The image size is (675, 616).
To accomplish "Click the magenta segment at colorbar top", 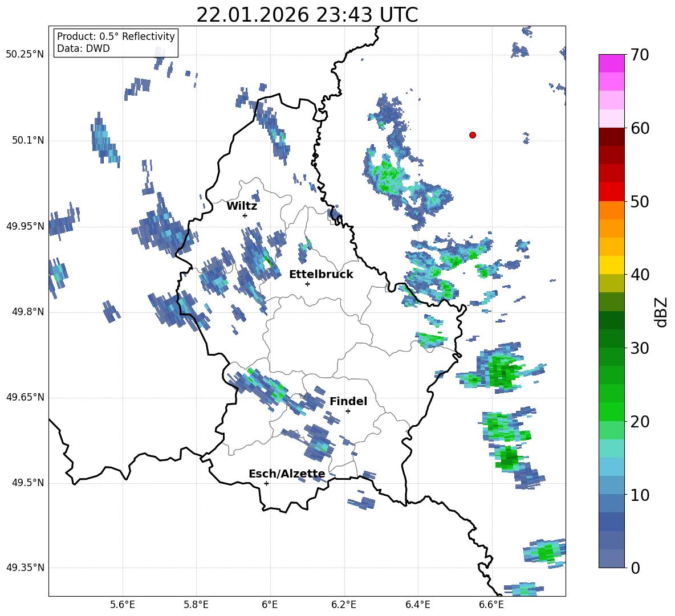I will pos(611,63).
